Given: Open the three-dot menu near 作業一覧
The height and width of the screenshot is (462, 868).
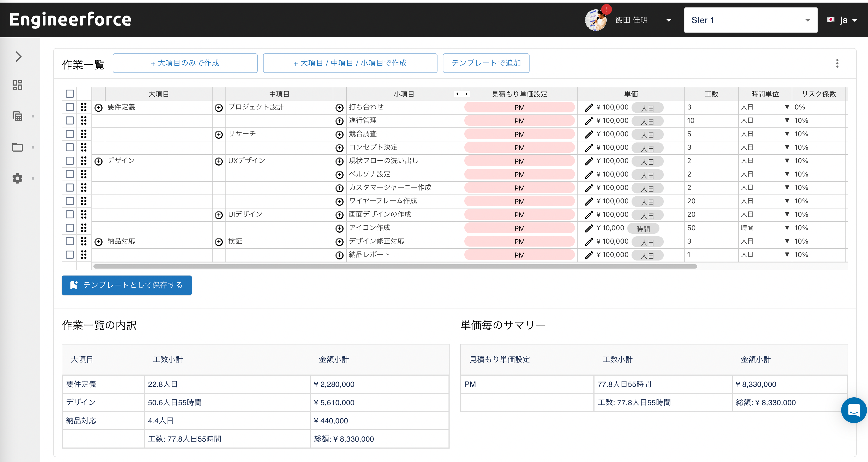Looking at the screenshot, I should point(837,63).
